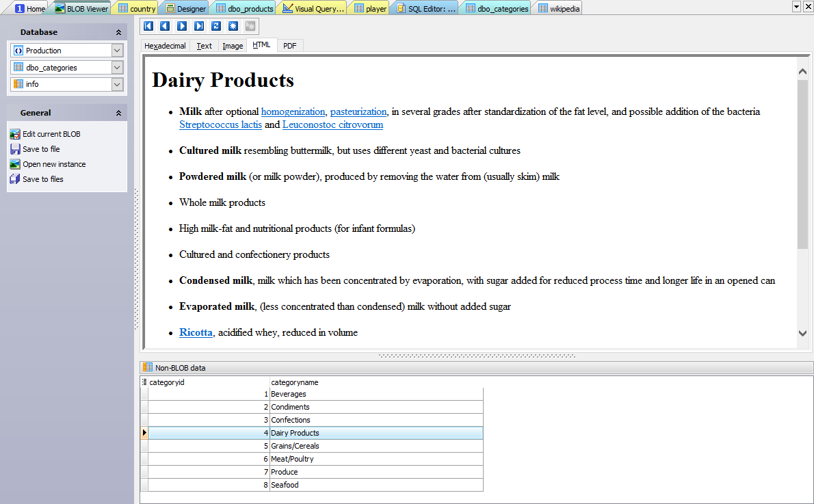
Task: Go to previous record button
Action: click(x=165, y=26)
